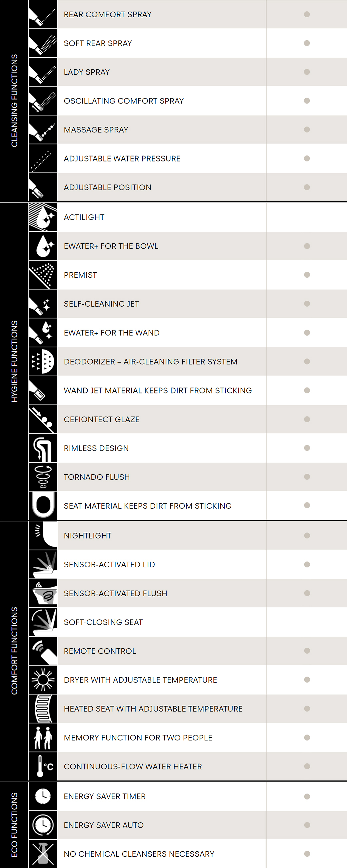347x868 pixels.
Task: Click the no chemical cleansers crossed bottle icon
Action: point(43,854)
